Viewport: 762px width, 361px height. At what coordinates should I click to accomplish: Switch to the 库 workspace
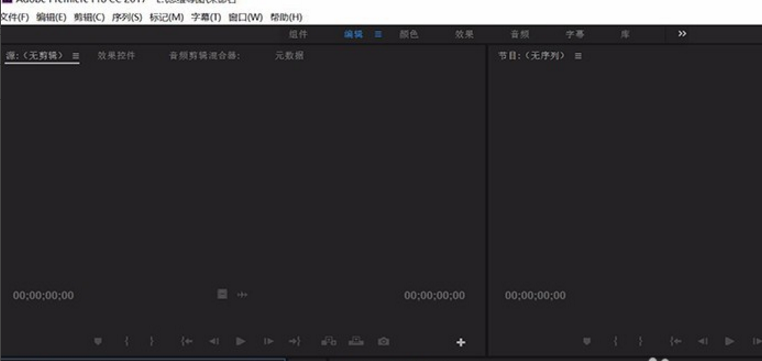625,34
